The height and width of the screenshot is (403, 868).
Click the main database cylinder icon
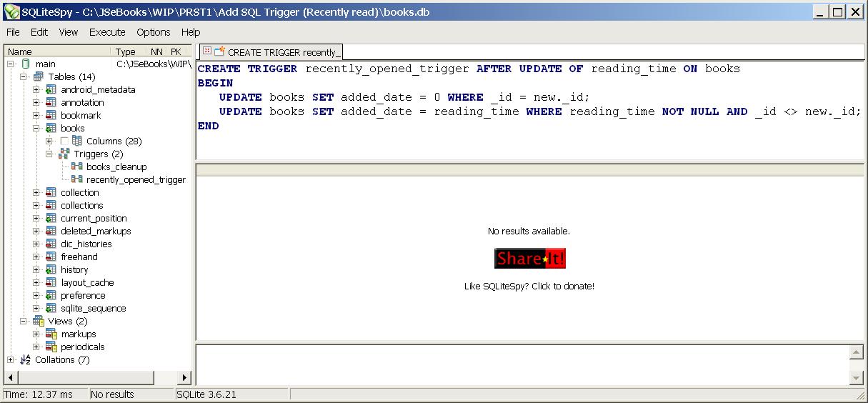26,64
